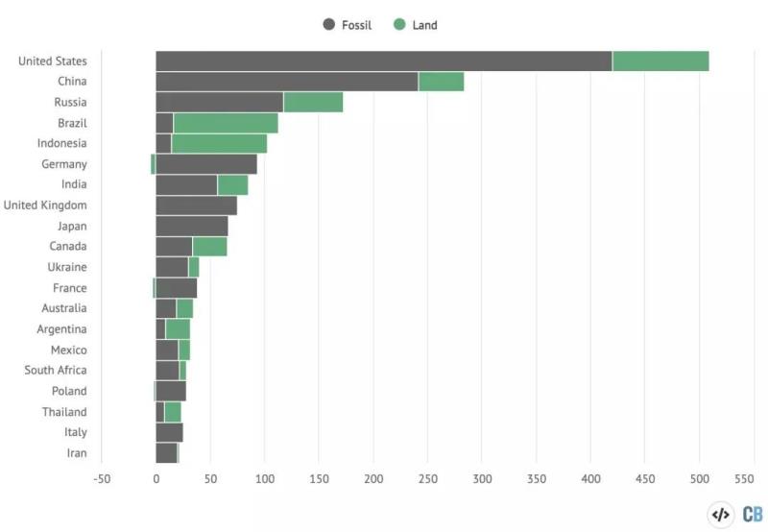Click Indonesia's green land bar

[x=219, y=144]
